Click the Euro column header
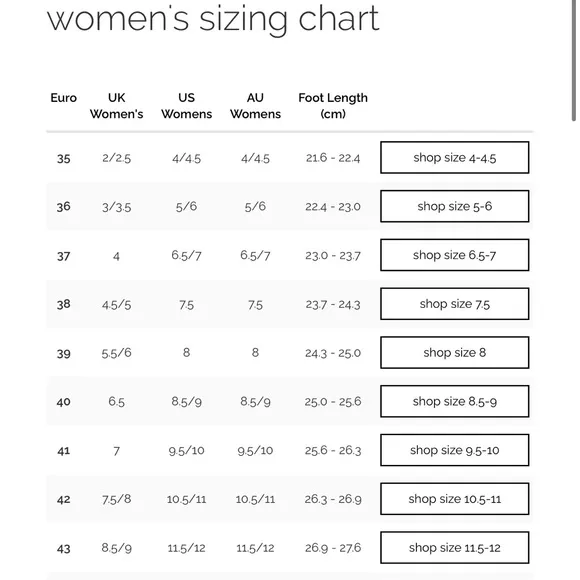Screen dimensions: 580x580 pyautogui.click(x=64, y=98)
